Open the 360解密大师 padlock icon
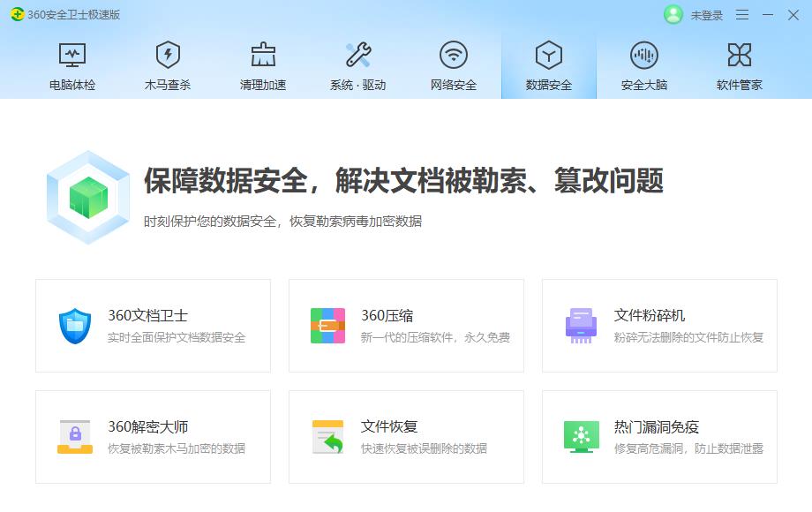 click(74, 436)
